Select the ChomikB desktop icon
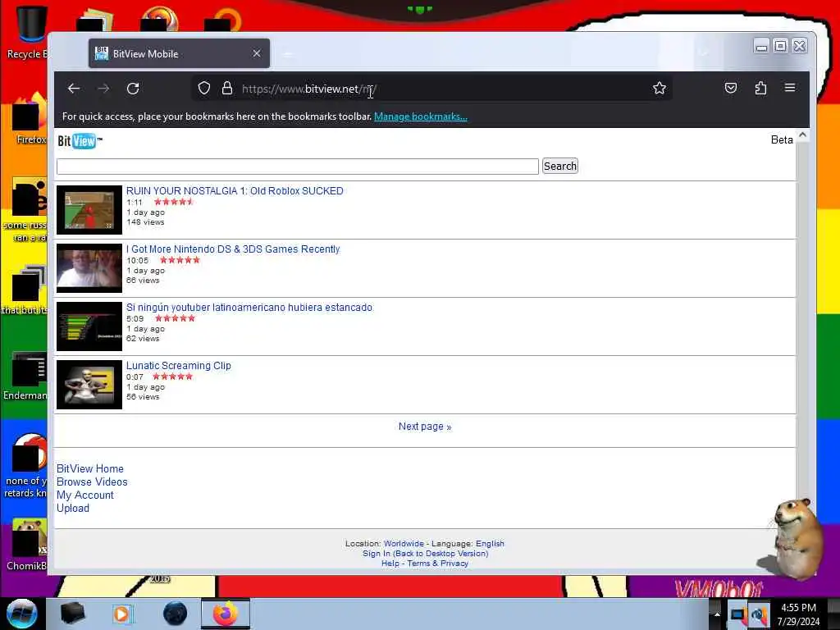 [25, 545]
